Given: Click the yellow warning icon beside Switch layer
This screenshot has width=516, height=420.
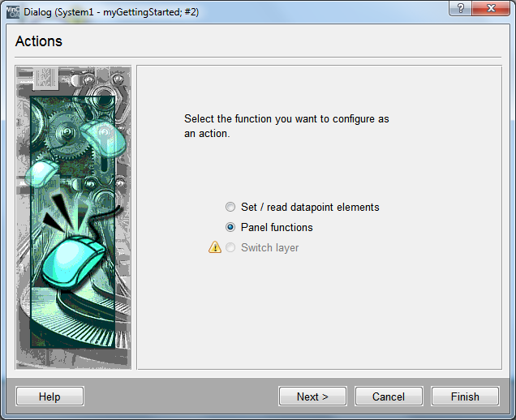Looking at the screenshot, I should [215, 247].
